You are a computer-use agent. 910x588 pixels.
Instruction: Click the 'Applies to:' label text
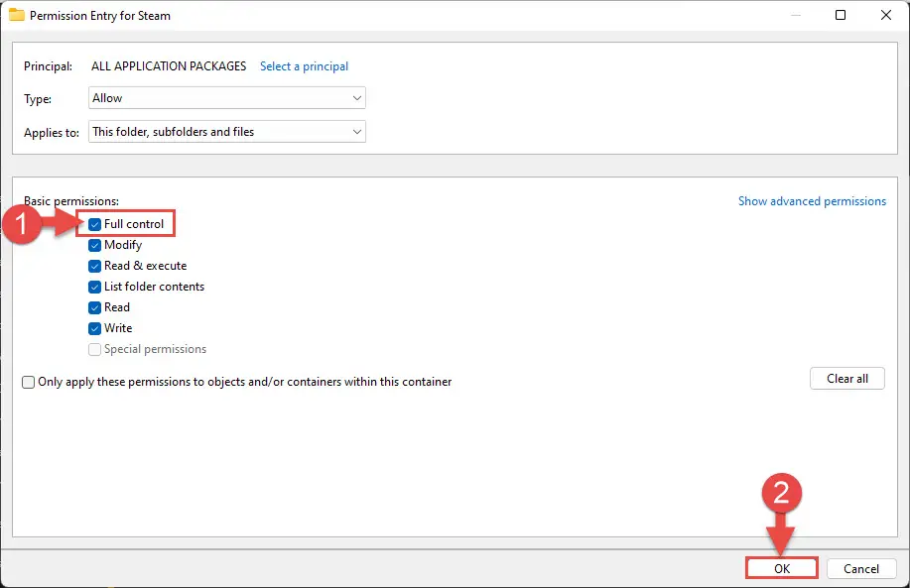click(x=52, y=133)
